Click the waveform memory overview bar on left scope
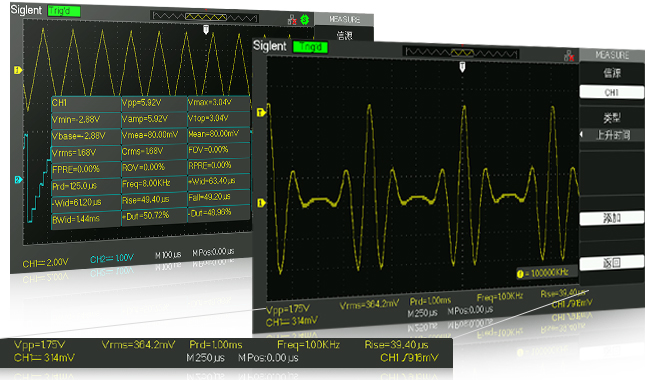The height and width of the screenshot is (380, 650). 205,17
